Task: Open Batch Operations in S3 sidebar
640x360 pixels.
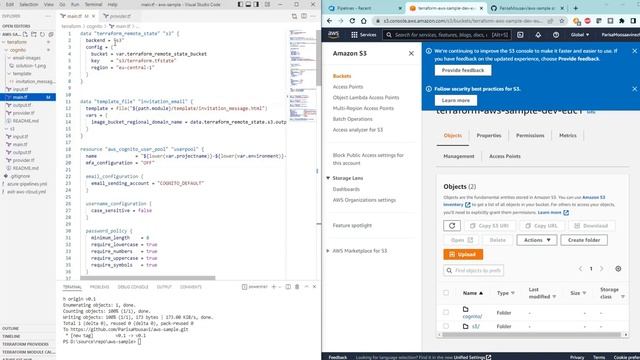Action: 352,119
